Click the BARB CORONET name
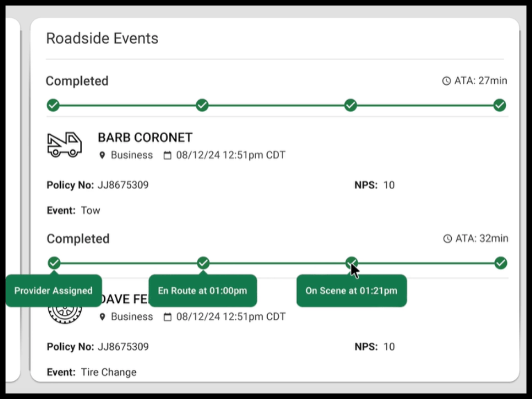 point(145,138)
